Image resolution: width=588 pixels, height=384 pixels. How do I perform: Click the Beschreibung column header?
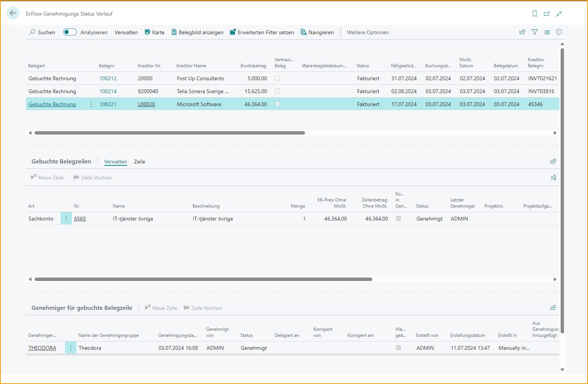[x=206, y=206]
